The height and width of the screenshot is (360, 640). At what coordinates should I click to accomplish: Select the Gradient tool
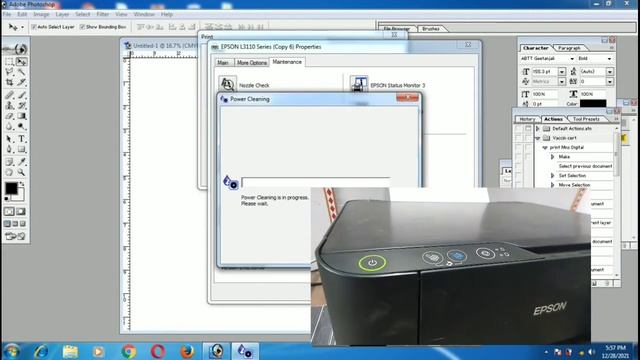pos(21,116)
